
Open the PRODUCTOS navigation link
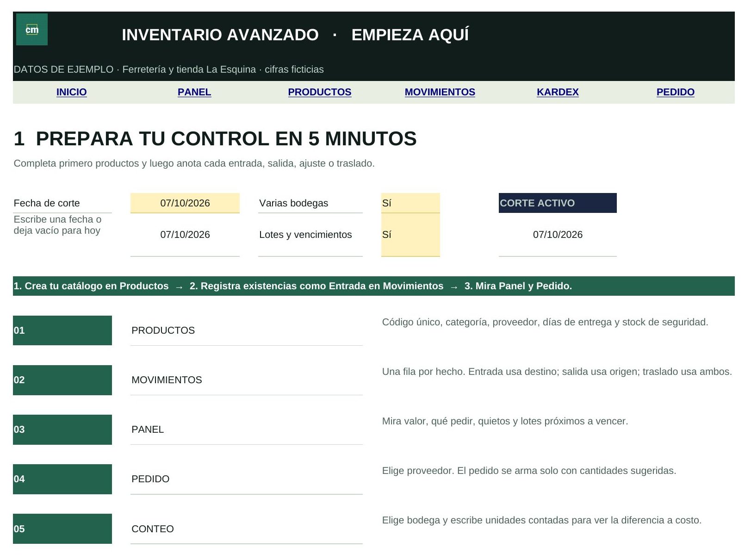pos(319,92)
